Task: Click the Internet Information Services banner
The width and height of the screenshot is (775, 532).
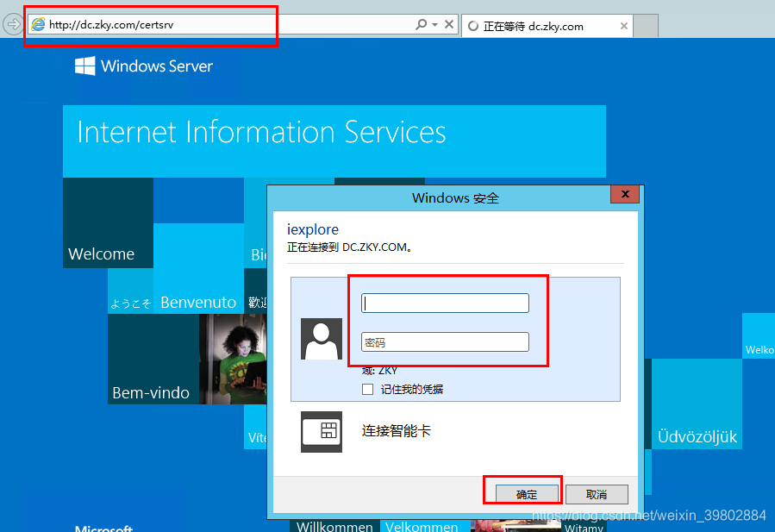Action: [x=334, y=141]
